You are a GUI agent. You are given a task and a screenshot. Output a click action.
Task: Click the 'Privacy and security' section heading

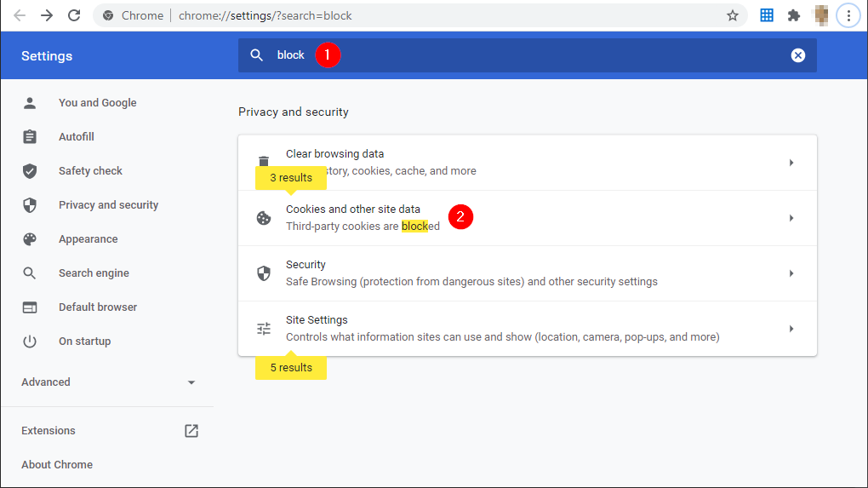point(294,112)
